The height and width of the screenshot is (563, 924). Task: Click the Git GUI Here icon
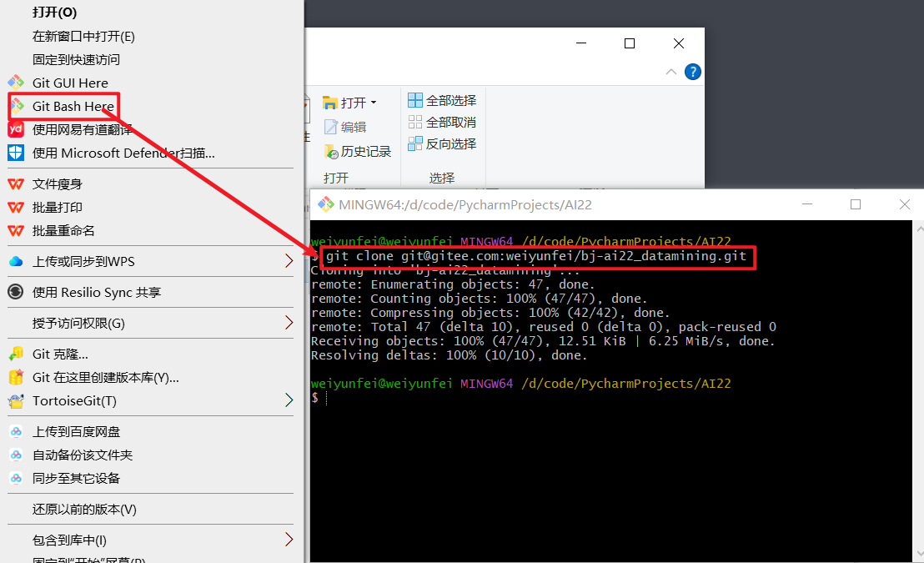coord(16,83)
